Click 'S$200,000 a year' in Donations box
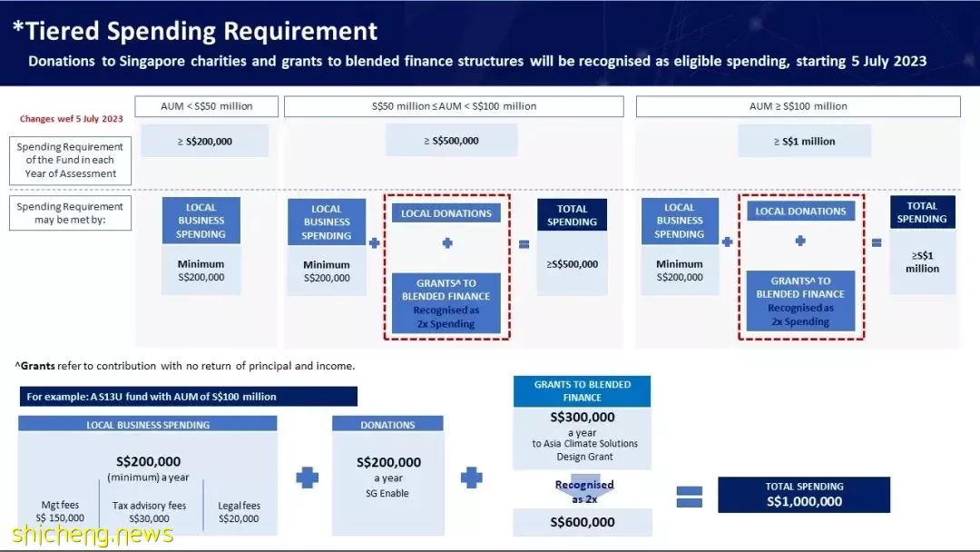Screen dimensions: 980x552 388,468
